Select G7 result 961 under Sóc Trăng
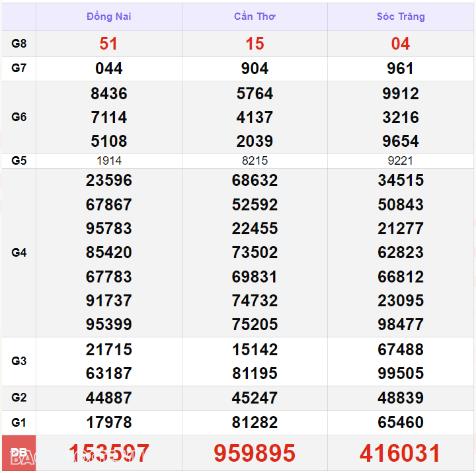The width and height of the screenshot is (476, 473). [x=401, y=69]
